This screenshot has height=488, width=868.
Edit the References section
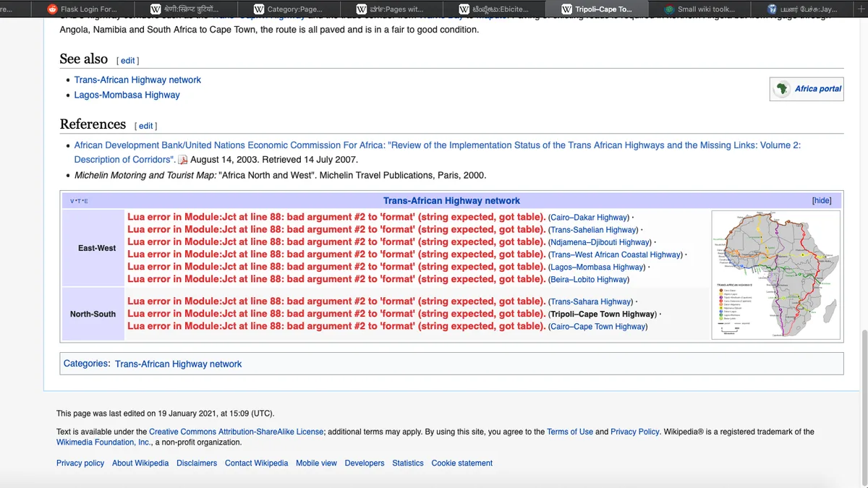145,126
